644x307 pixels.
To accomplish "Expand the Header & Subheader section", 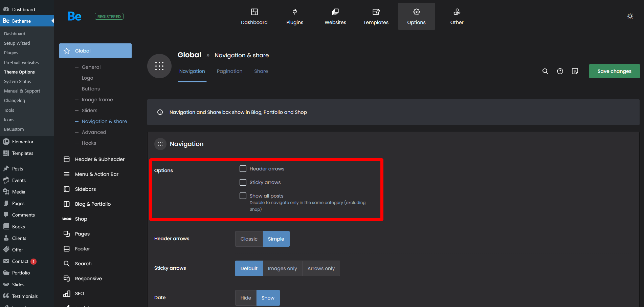I will (x=99, y=159).
